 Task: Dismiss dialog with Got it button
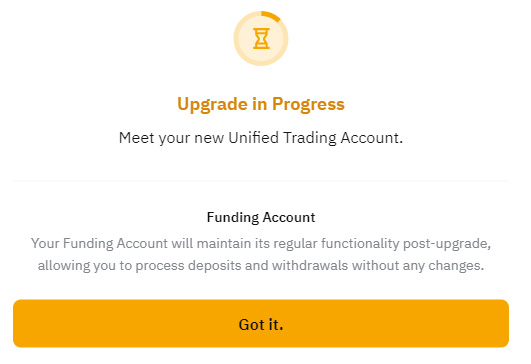[x=261, y=323]
